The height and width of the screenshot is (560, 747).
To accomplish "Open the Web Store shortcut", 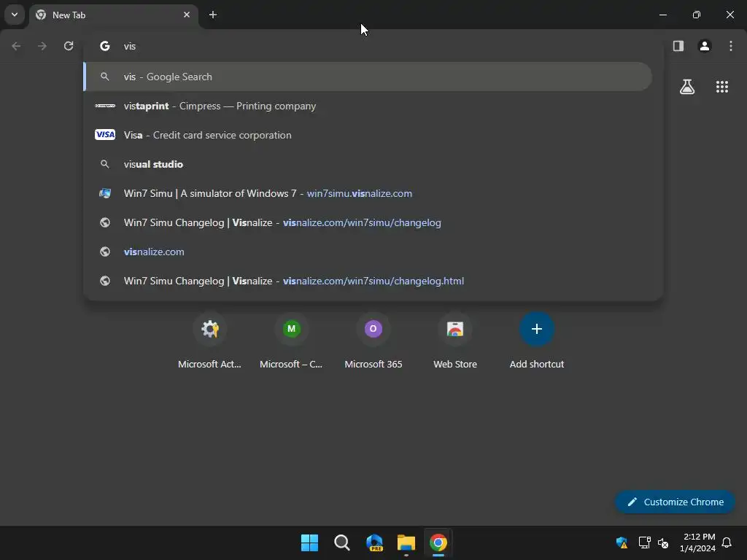I will point(455,341).
